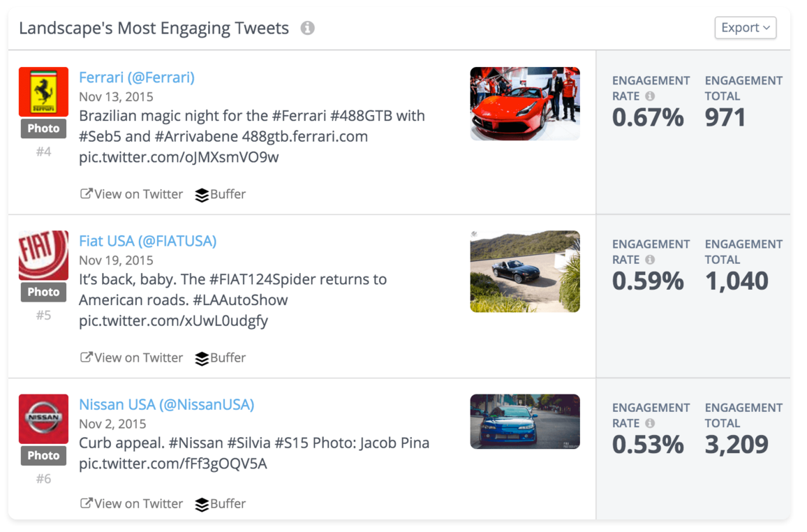Open the Fiat USA (@FIATUSA) profile link
Viewport: 807px width, 532px height.
pyautogui.click(x=148, y=241)
